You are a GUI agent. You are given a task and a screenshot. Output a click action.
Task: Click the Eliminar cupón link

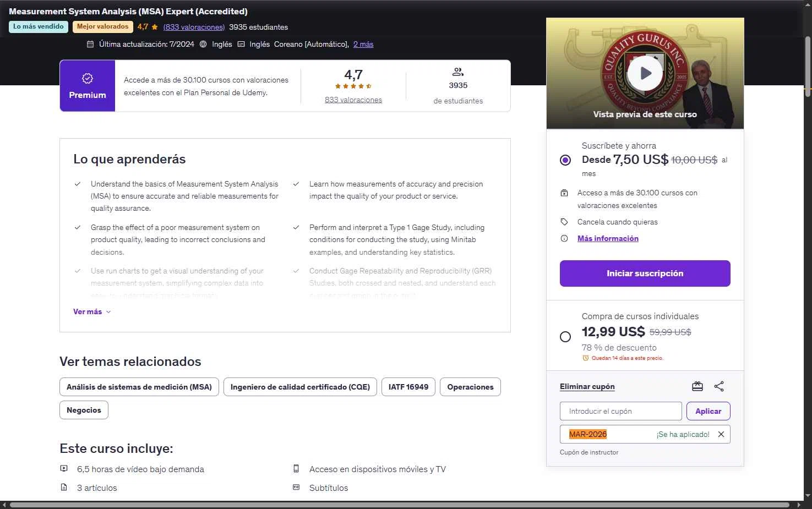pos(587,386)
